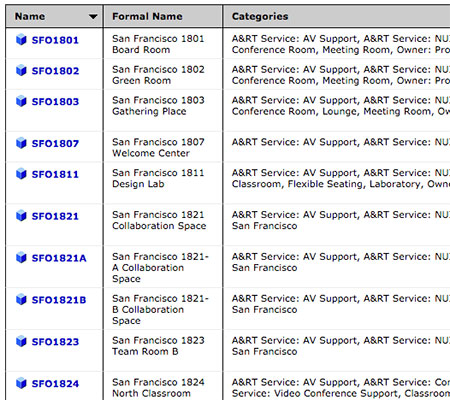The image size is (450, 400).
Task: Select the cube icon for SFO1823
Action: 21,341
